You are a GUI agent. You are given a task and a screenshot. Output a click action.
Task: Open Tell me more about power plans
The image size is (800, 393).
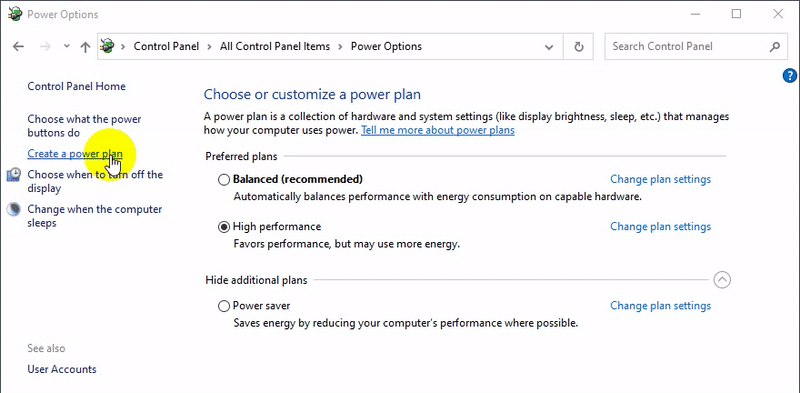438,130
